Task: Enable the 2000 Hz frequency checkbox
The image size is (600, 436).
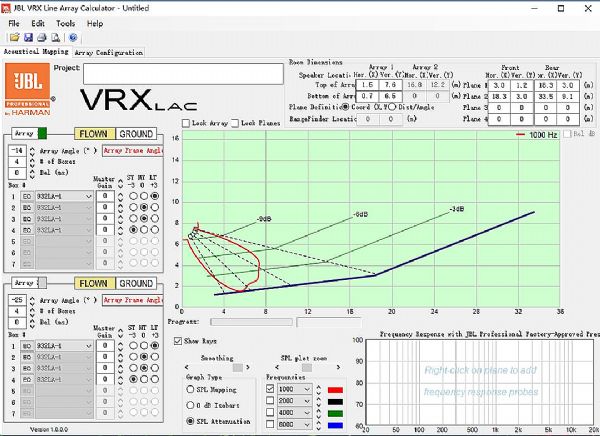Action: (270, 400)
